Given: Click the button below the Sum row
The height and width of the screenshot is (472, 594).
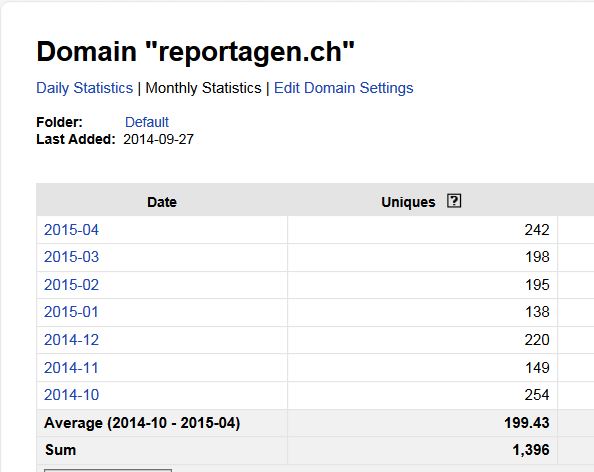Looking at the screenshot, I should [108, 470].
